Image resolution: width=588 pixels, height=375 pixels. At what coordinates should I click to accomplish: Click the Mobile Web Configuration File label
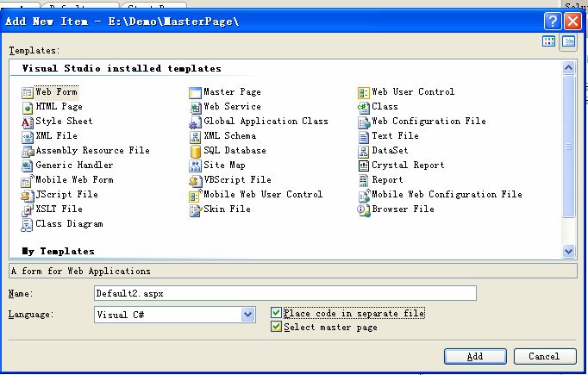click(447, 194)
